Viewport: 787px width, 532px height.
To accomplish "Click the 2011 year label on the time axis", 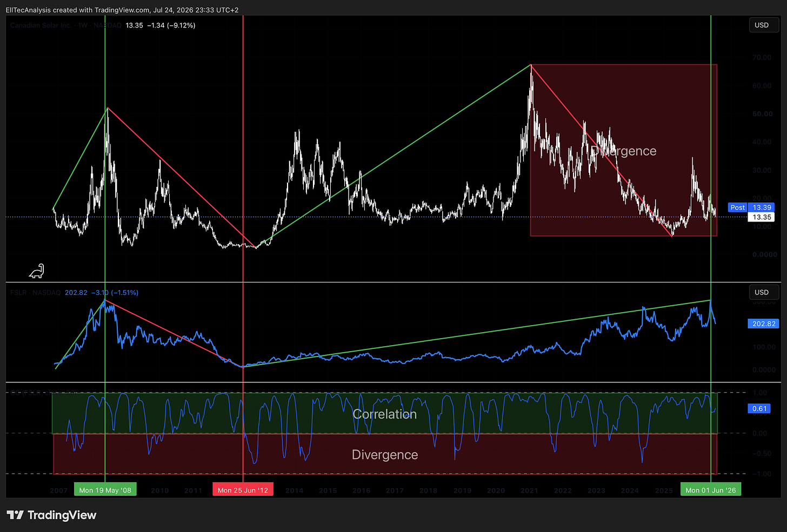I will [194, 490].
